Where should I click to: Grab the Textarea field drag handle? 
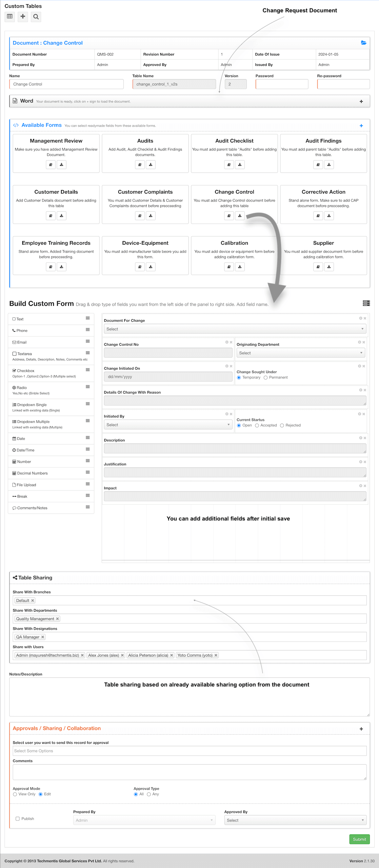tap(88, 353)
